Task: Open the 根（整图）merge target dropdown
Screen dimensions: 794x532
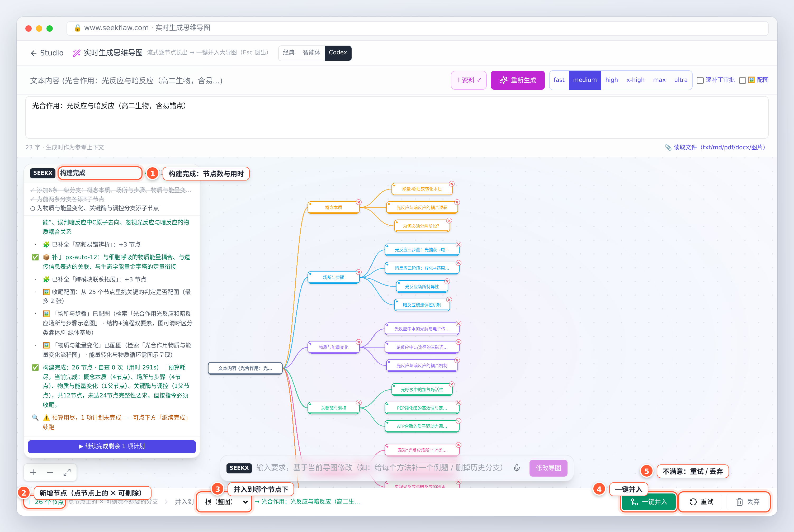Action: (225, 502)
